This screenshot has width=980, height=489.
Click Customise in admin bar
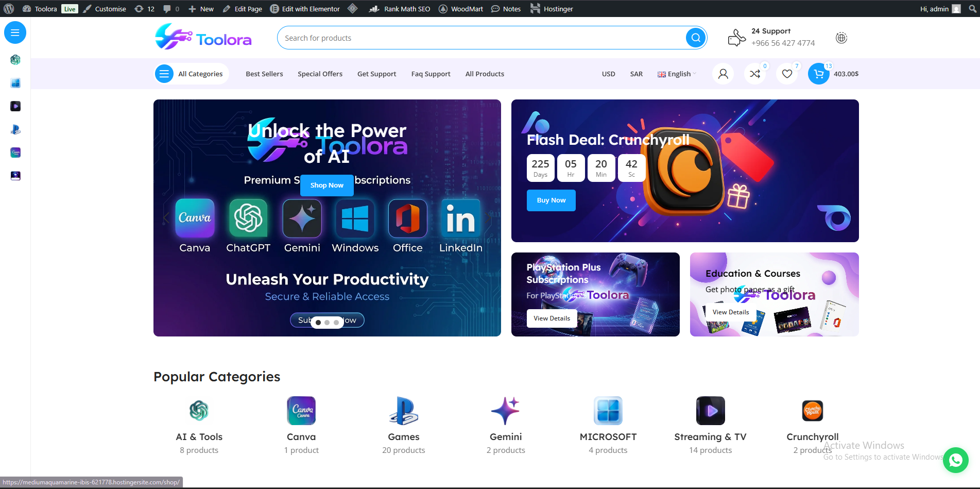[x=105, y=9]
